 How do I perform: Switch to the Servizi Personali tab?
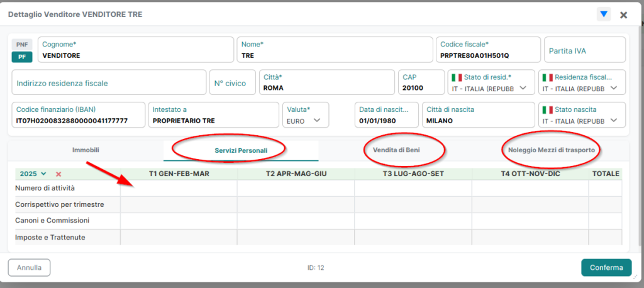[241, 150]
